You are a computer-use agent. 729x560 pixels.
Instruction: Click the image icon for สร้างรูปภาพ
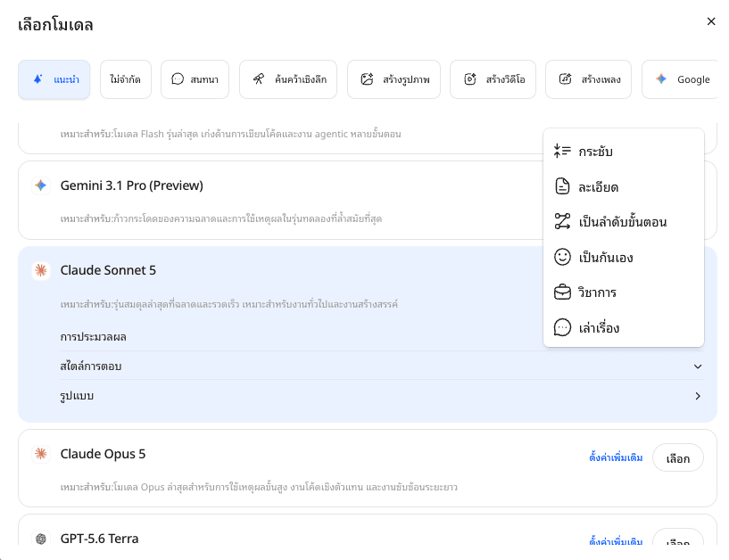[x=367, y=79]
